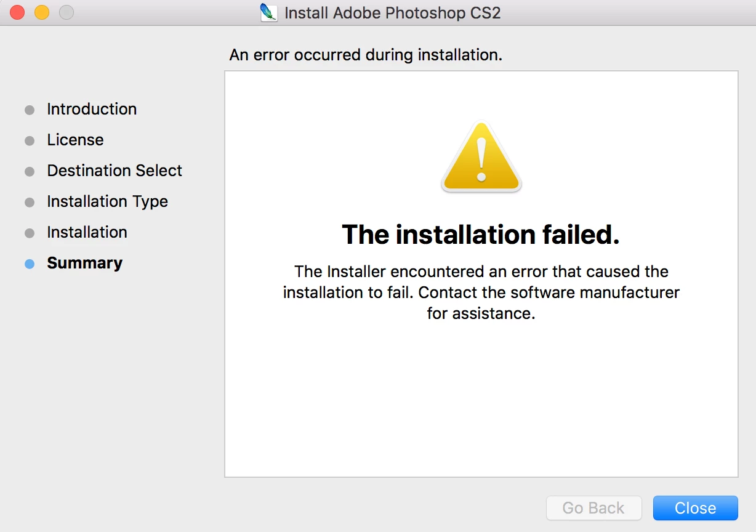
Task: Select the License step in sidebar
Action: coord(75,140)
